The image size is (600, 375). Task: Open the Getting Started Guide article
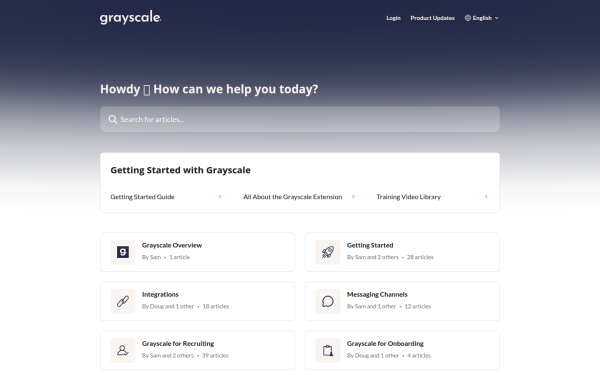click(142, 197)
